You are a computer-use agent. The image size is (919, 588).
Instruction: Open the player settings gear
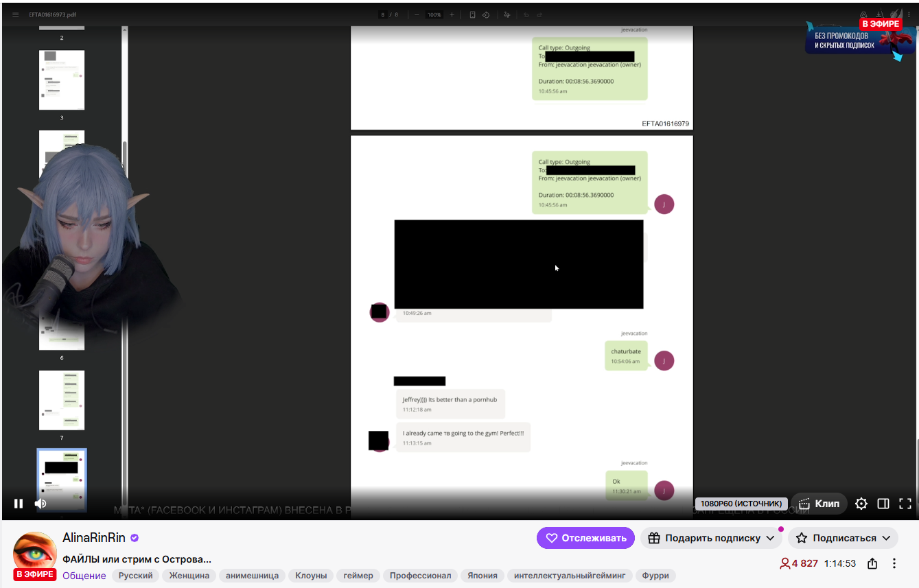pyautogui.click(x=861, y=504)
